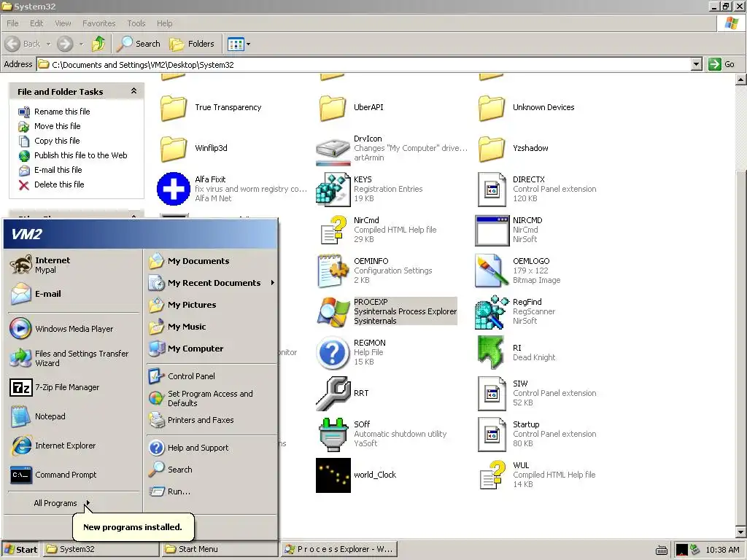Click the Up folder toolbar icon
Screen dimensions: 747x560
(x=98, y=44)
